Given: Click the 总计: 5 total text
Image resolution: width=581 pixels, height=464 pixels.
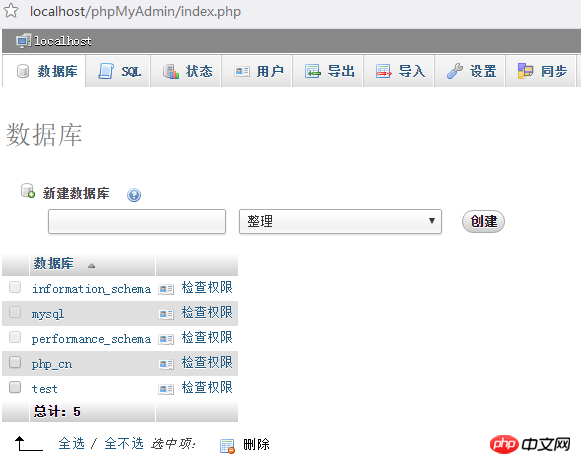Looking at the screenshot, I should [57, 411].
